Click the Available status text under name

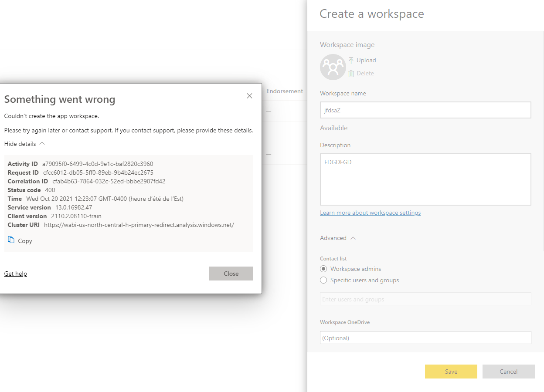334,128
